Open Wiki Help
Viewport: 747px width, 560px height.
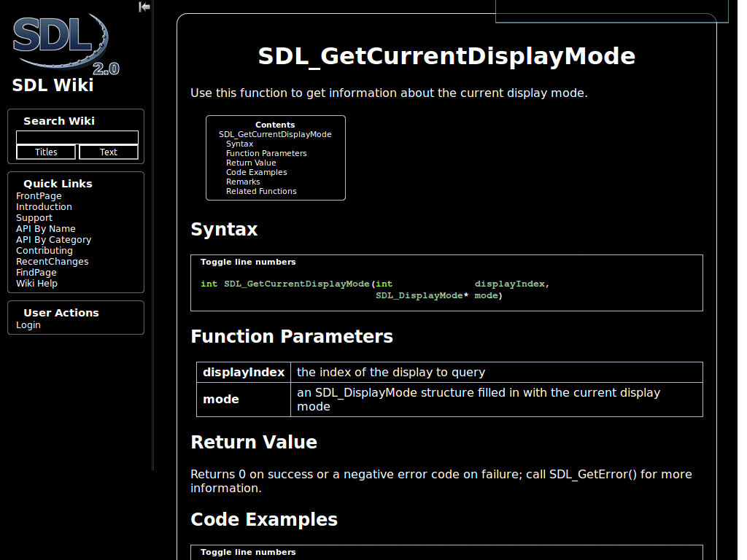point(36,283)
